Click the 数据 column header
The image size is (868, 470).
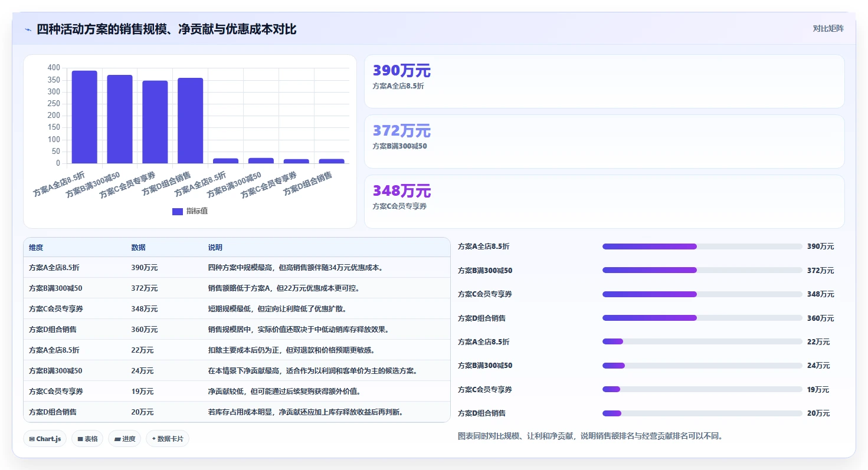tap(138, 248)
